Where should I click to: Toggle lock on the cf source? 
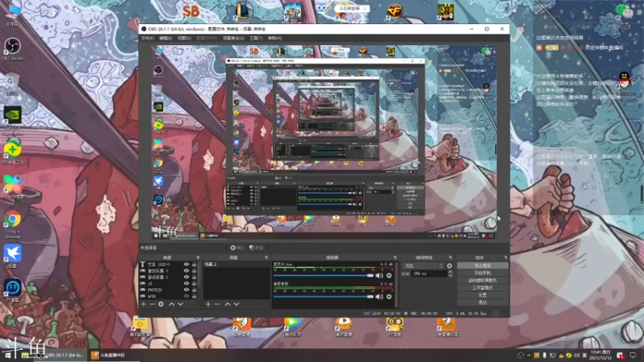pyautogui.click(x=194, y=283)
